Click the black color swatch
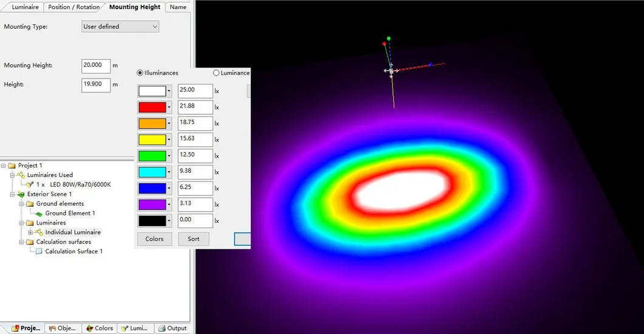644x334 pixels. [x=152, y=221]
